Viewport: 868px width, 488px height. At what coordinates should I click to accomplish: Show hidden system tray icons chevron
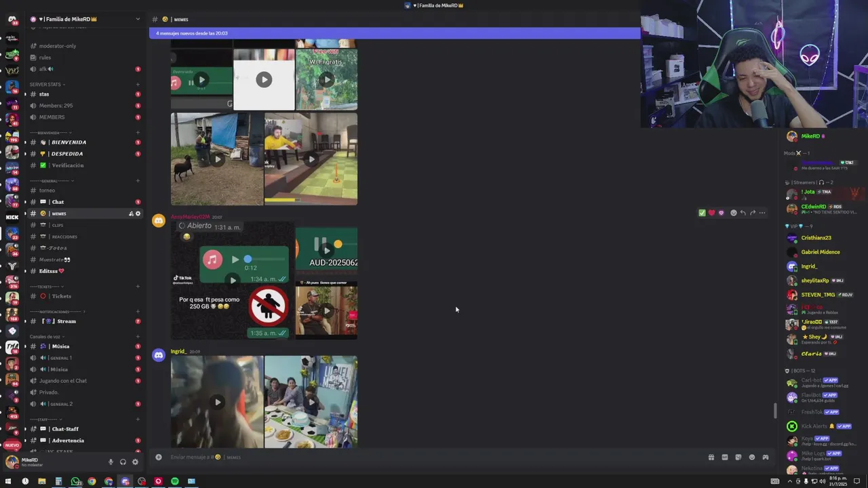(789, 481)
